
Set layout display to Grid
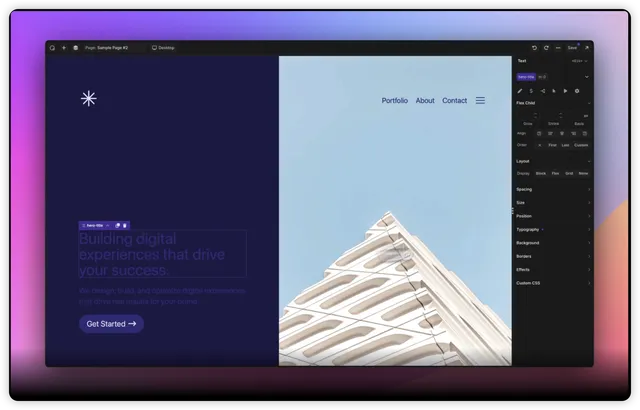click(x=568, y=173)
